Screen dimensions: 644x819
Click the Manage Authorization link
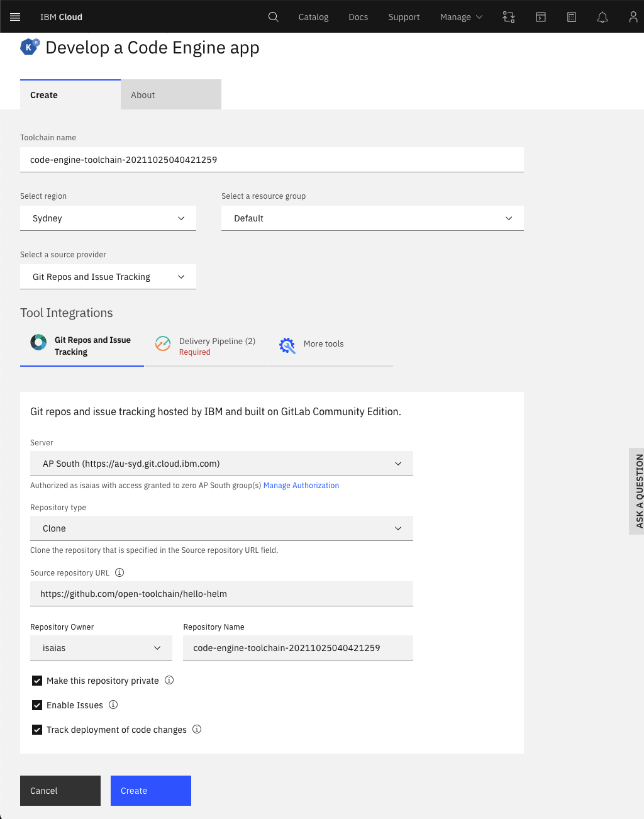pyautogui.click(x=301, y=486)
